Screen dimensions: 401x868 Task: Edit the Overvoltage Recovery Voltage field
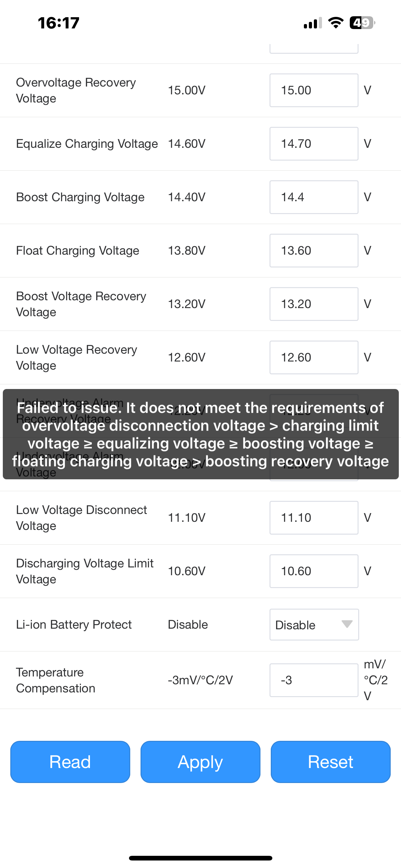tap(314, 90)
